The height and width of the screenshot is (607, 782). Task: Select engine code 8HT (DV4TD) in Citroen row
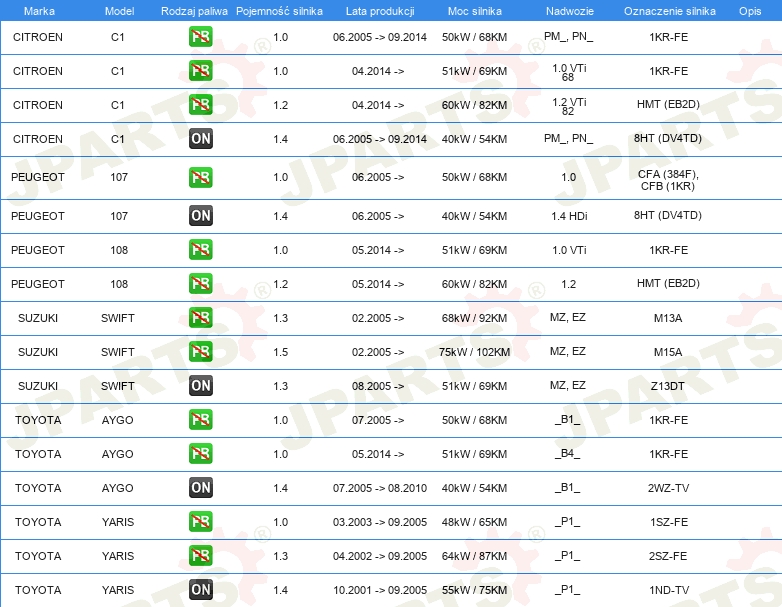click(x=668, y=138)
